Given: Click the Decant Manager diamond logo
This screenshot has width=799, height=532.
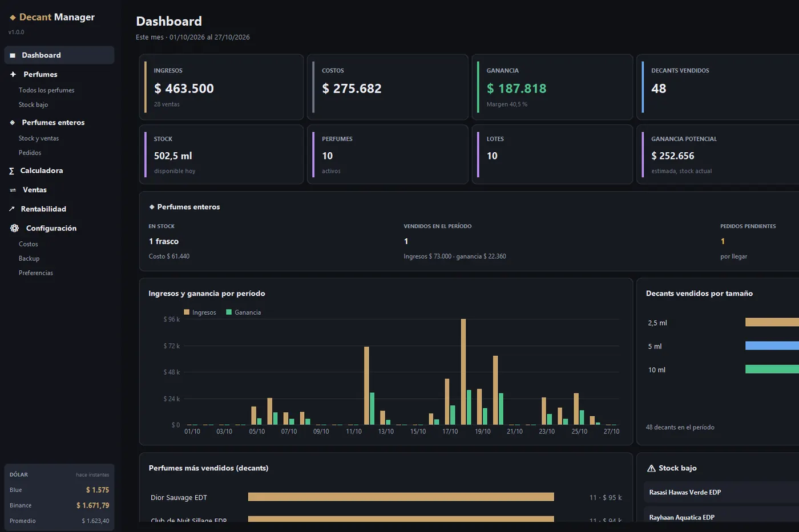Looking at the screenshot, I should click(x=13, y=18).
